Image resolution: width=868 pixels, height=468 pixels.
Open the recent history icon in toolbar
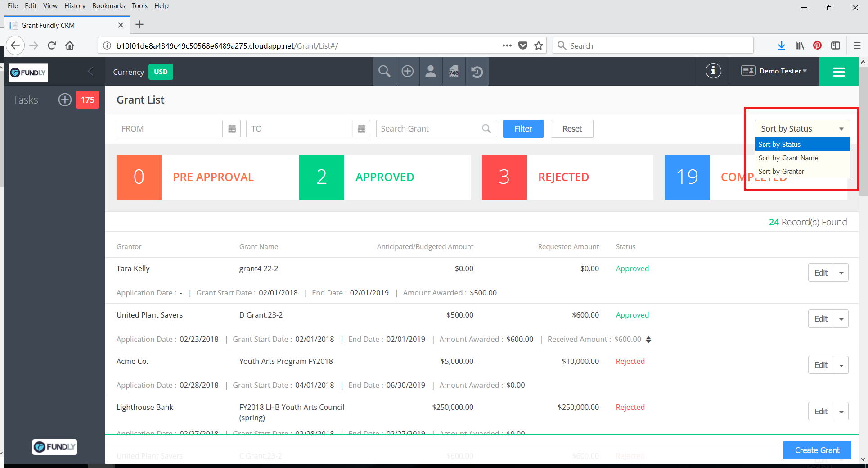[x=477, y=72]
